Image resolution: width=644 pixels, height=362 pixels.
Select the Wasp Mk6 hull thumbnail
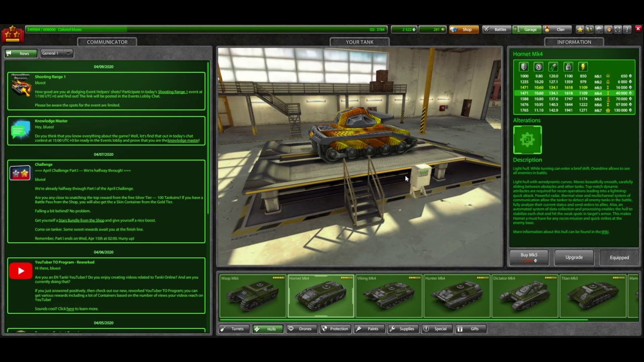click(252, 296)
